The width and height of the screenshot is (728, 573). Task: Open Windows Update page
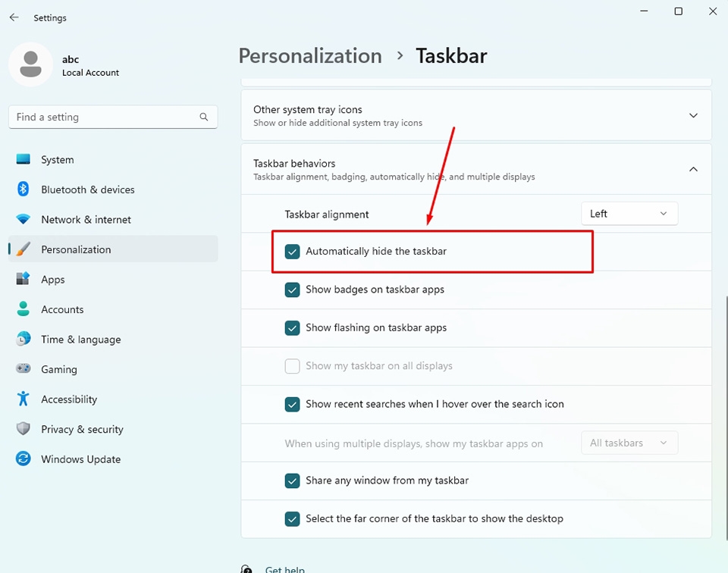click(113, 459)
